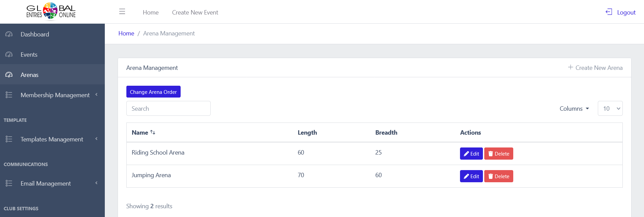Follow the Home breadcrumb link
The image size is (644, 217).
[126, 33]
